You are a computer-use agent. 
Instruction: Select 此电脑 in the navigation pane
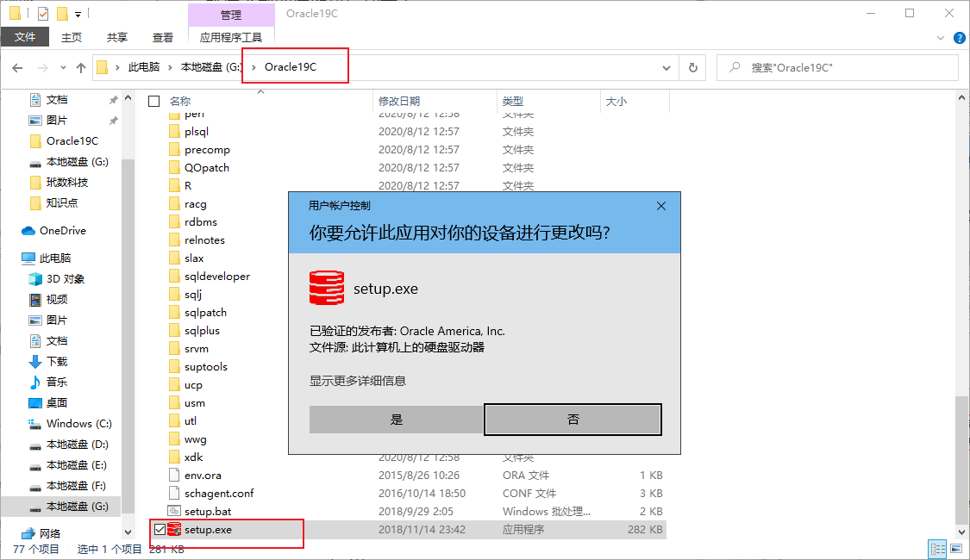pyautogui.click(x=55, y=258)
